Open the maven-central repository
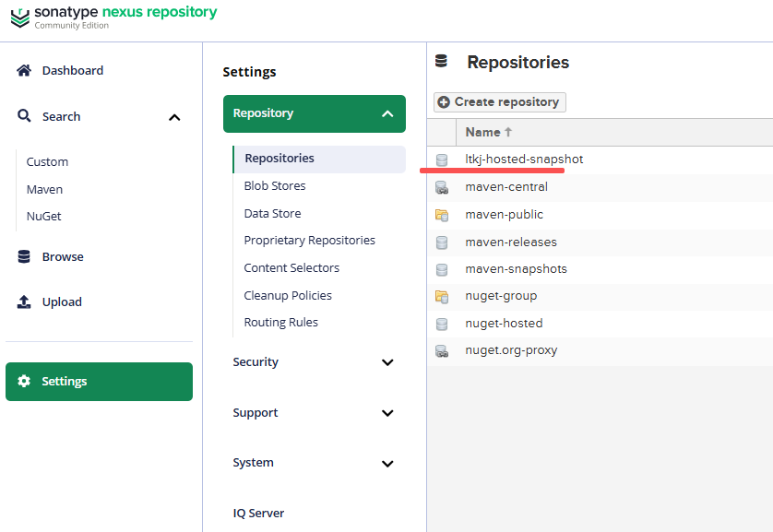This screenshot has height=532, width=773. pyautogui.click(x=506, y=186)
